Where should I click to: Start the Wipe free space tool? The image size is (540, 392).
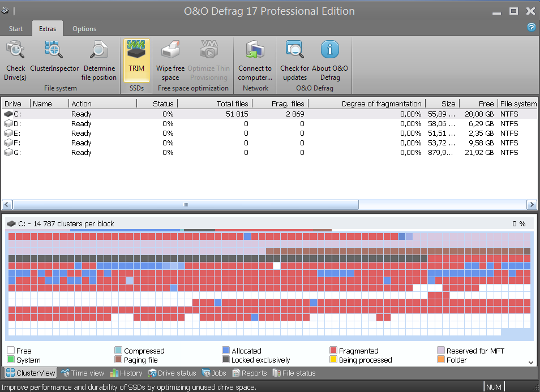[170, 61]
